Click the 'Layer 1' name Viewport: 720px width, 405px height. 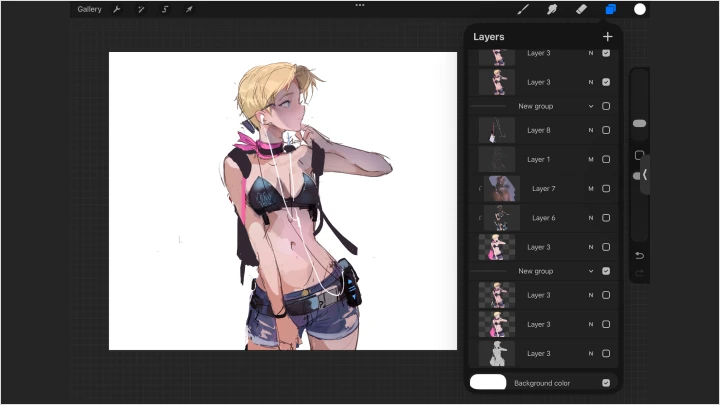click(539, 159)
